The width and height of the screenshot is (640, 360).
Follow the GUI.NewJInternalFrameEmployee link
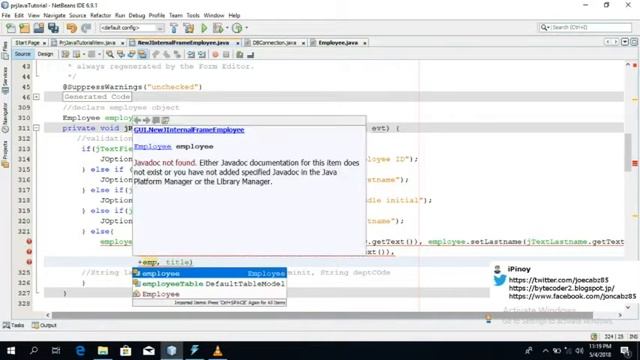[x=189, y=130]
